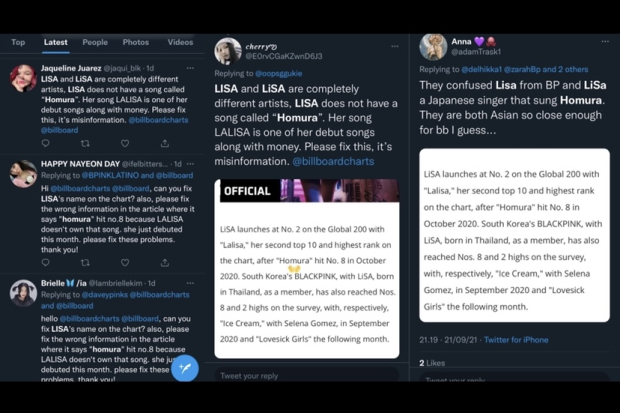View the 2 Likes on Anna's tweet
The width and height of the screenshot is (620, 413).
pos(432,363)
